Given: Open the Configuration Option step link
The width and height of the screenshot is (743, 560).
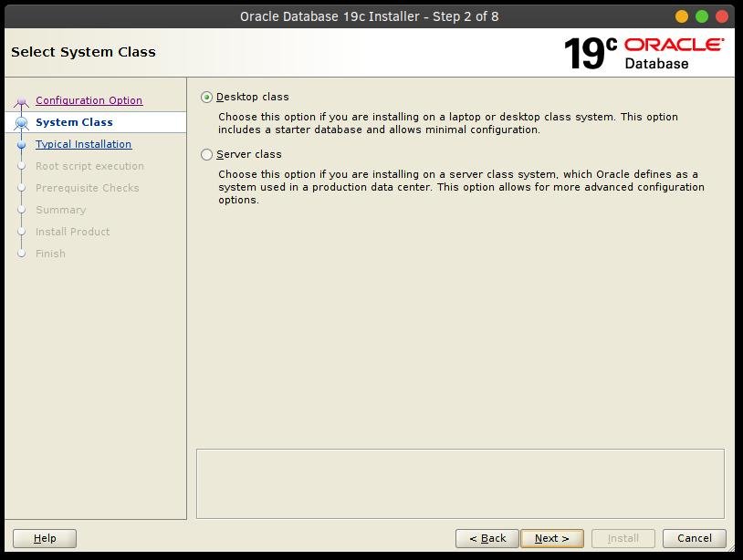Looking at the screenshot, I should click(89, 100).
